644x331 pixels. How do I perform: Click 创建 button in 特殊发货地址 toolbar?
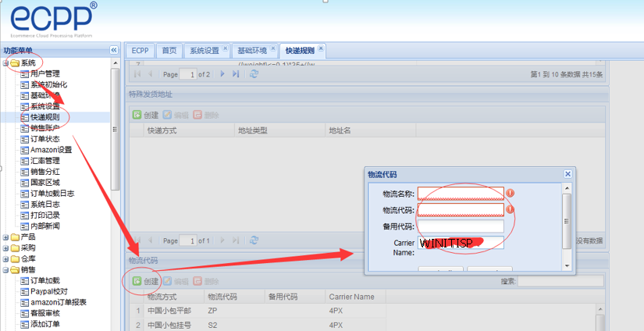(145, 115)
